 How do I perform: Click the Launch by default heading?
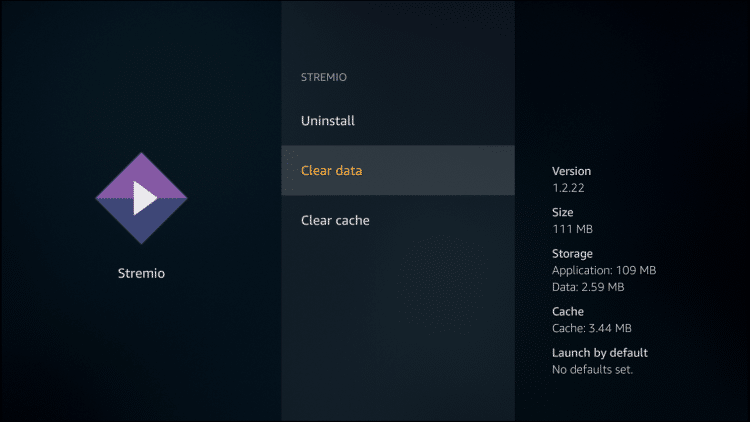pos(600,353)
